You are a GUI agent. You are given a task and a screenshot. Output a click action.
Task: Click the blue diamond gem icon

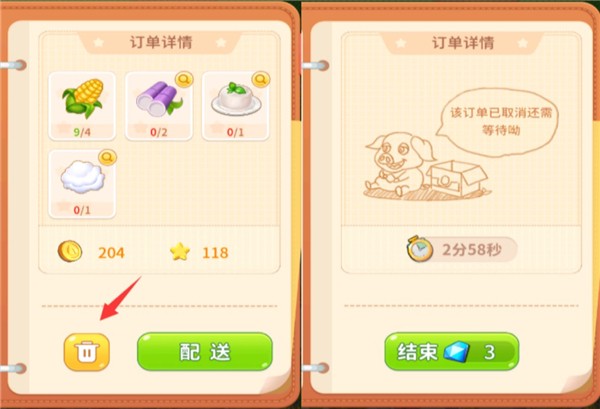coord(456,352)
